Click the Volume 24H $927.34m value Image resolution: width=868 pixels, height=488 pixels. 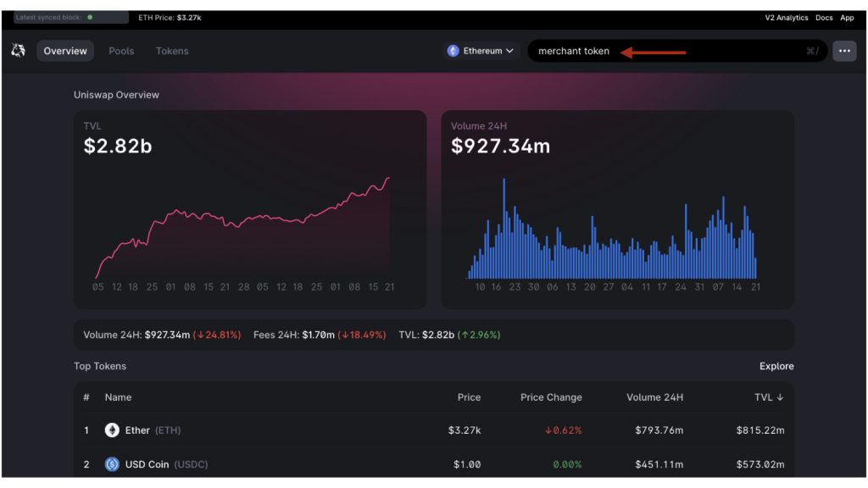500,146
